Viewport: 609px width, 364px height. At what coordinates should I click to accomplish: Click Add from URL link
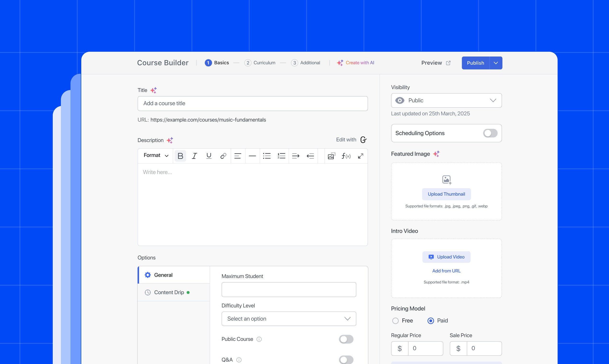[x=446, y=271]
